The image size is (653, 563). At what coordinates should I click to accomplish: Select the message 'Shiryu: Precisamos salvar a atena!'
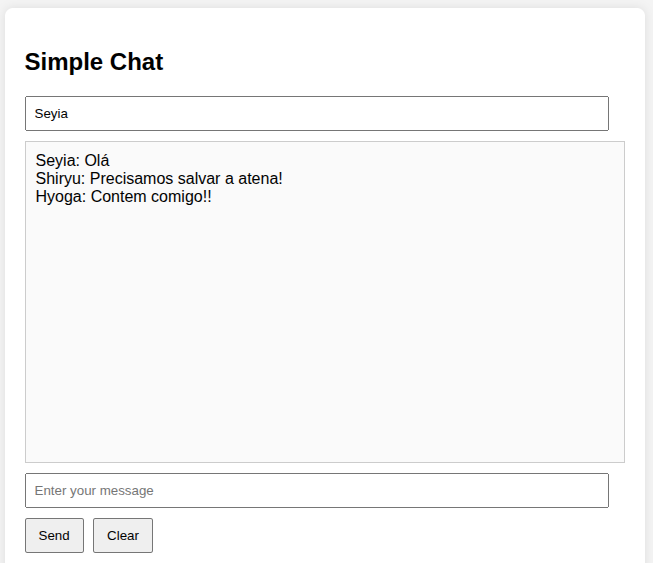(x=159, y=178)
